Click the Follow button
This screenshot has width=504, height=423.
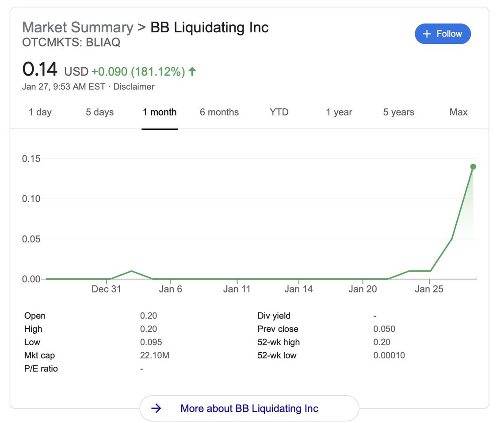click(x=443, y=34)
